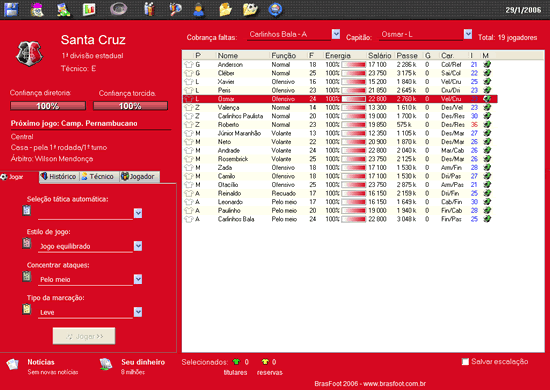The height and width of the screenshot is (390, 550).
Task: Open the stadium icon in toolbar
Action: click(x=119, y=9)
